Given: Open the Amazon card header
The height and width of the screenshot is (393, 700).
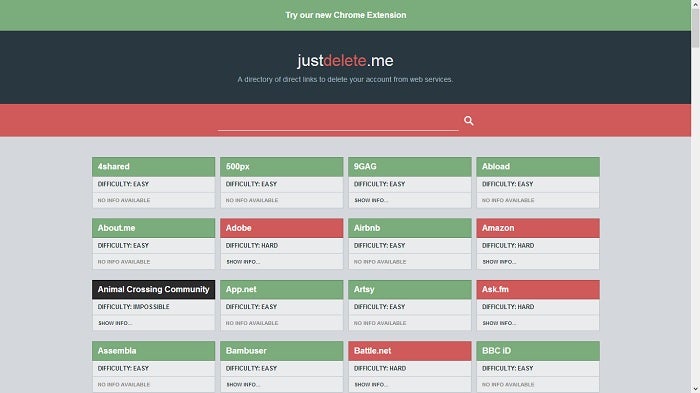Looking at the screenshot, I should click(538, 228).
